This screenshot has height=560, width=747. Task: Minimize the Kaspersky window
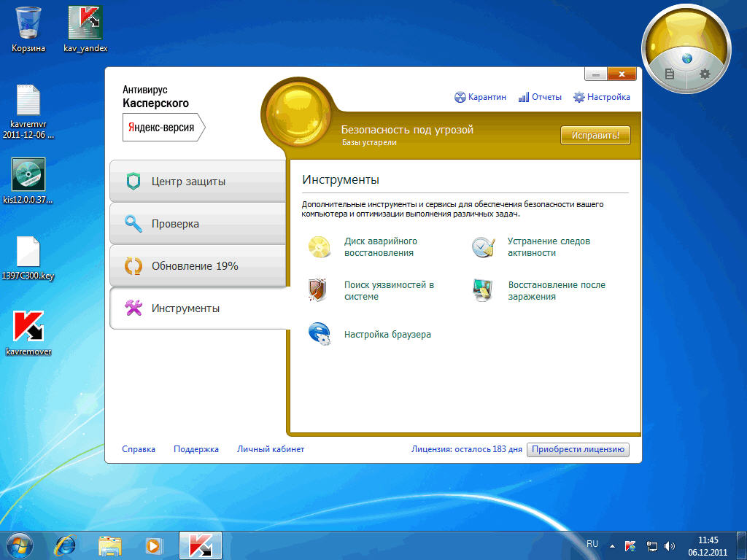595,74
